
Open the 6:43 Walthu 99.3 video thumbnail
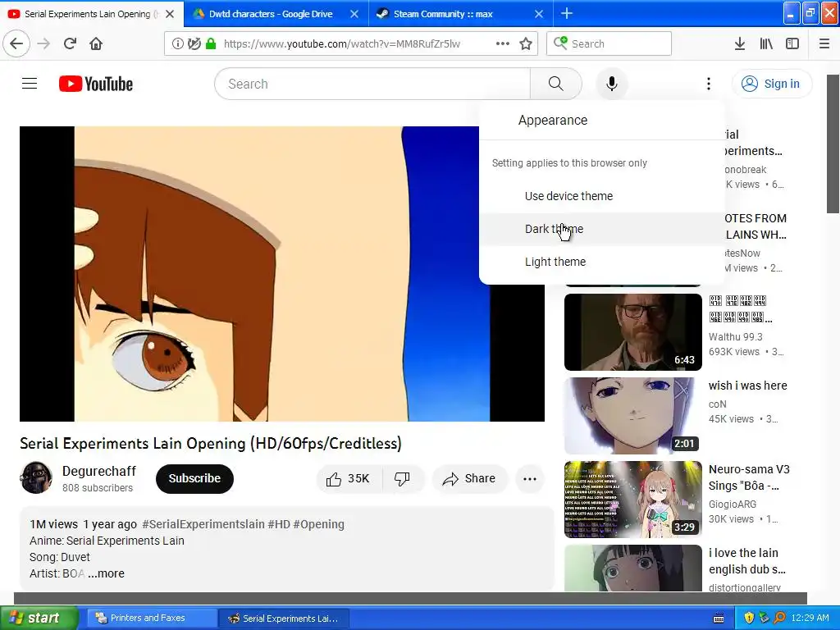pyautogui.click(x=632, y=331)
